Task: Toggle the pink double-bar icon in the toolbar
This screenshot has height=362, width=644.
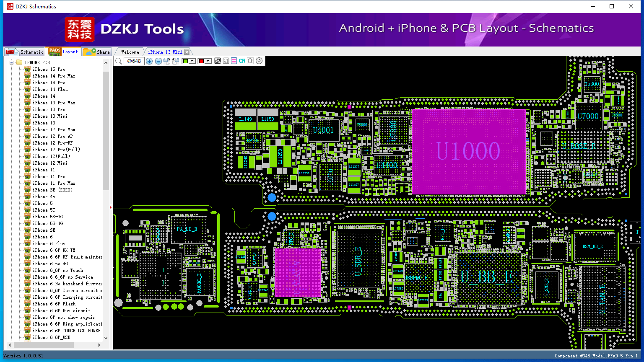Action: click(x=234, y=61)
